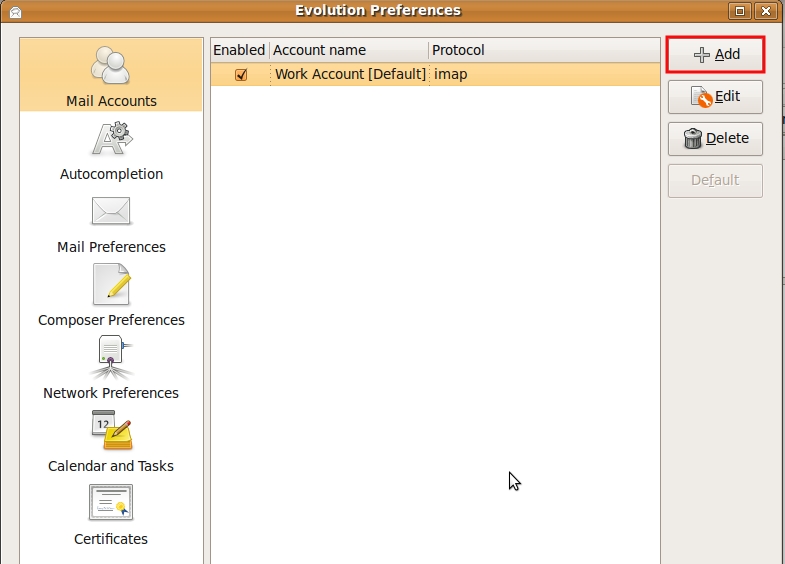
Task: Click the Delete account button
Action: click(715, 139)
